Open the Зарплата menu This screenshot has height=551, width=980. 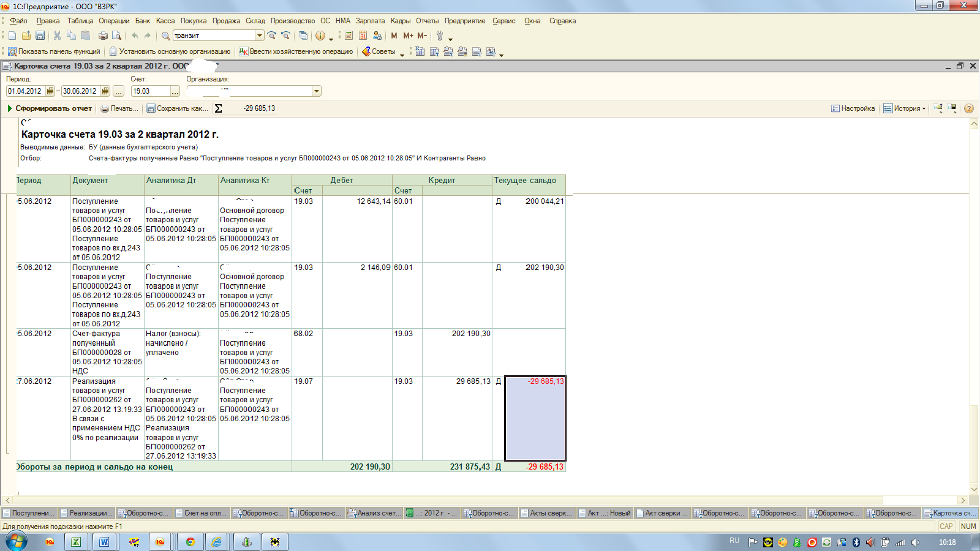(370, 21)
